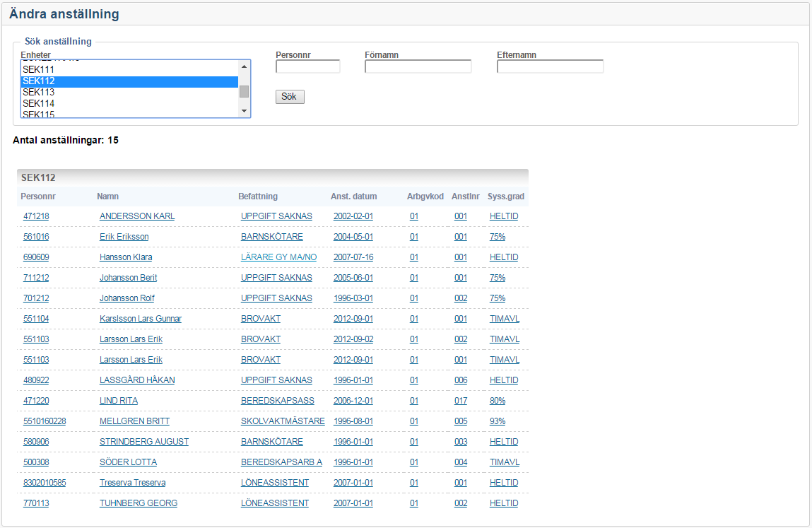Select the SKOLVAKTMÄSTARE position link
This screenshot has width=812, height=528.
[283, 421]
